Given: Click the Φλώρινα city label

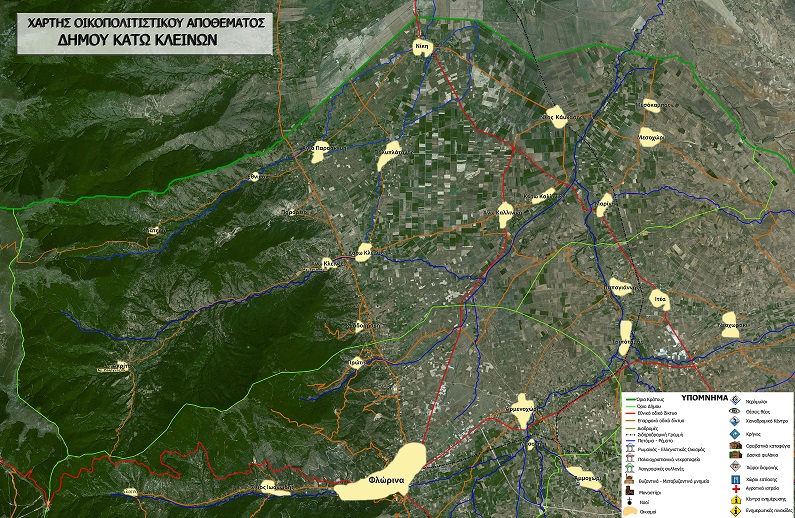Looking at the screenshot, I should point(385,478).
